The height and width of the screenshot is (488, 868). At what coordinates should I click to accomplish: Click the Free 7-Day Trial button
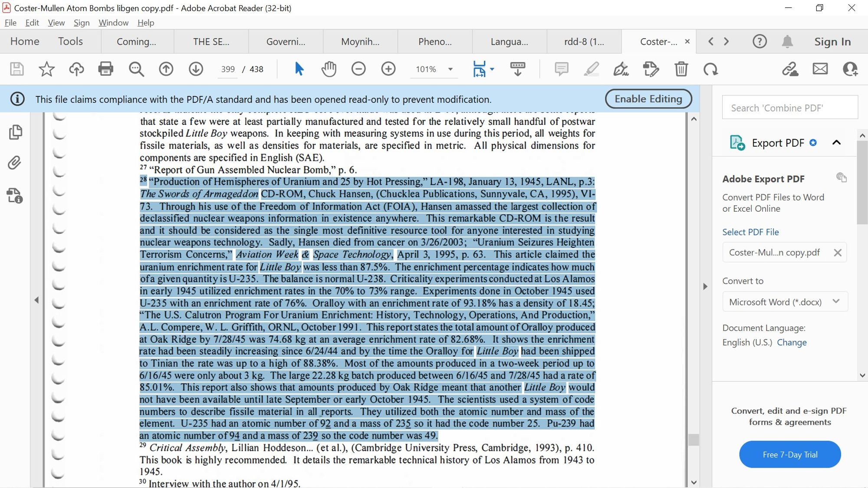point(790,454)
